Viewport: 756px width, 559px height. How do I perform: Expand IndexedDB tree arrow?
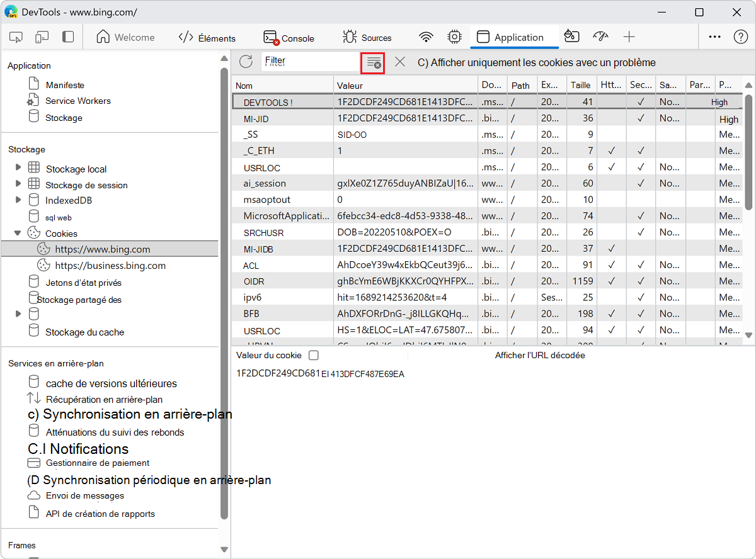(18, 200)
